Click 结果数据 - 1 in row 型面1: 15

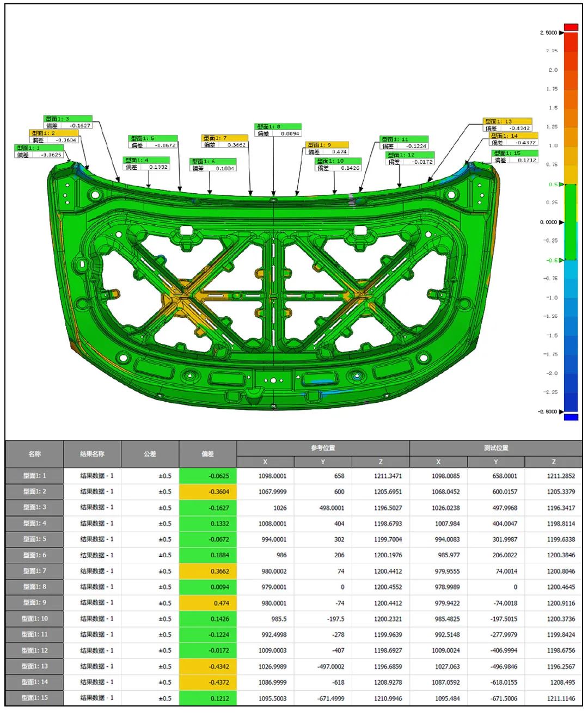click(x=97, y=698)
